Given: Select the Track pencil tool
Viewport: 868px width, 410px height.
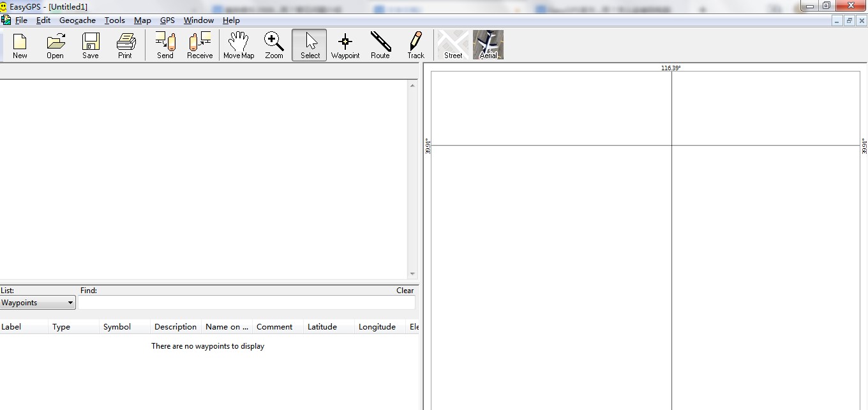Looking at the screenshot, I should (x=416, y=45).
